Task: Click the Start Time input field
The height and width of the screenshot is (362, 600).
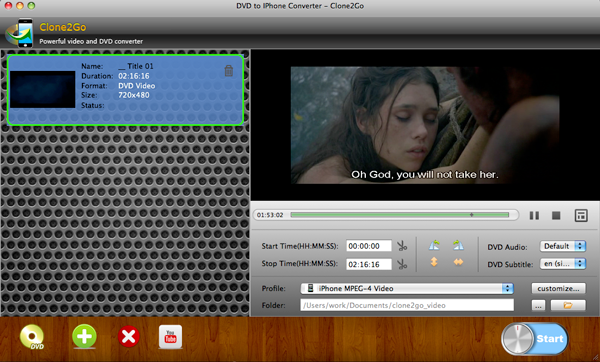Action: click(x=369, y=246)
